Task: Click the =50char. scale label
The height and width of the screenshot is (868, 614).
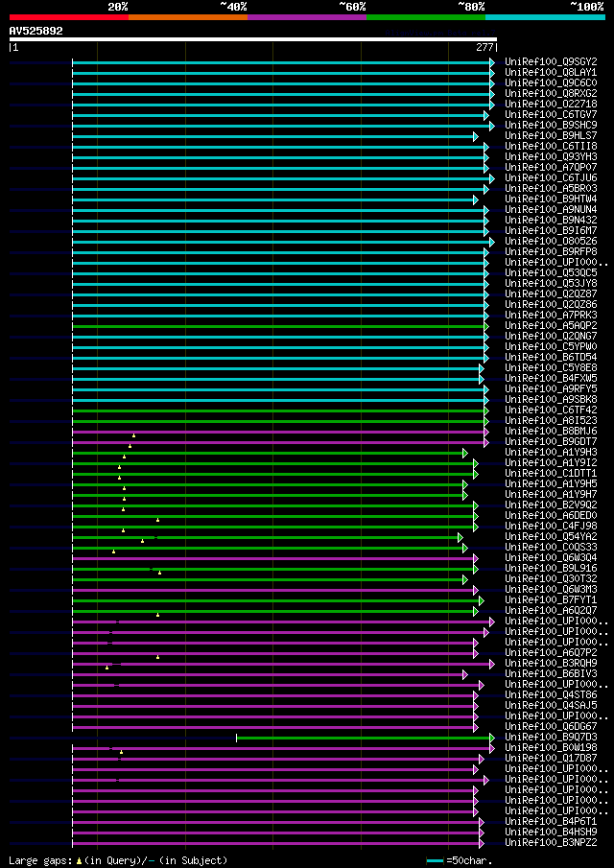Action: (469, 860)
